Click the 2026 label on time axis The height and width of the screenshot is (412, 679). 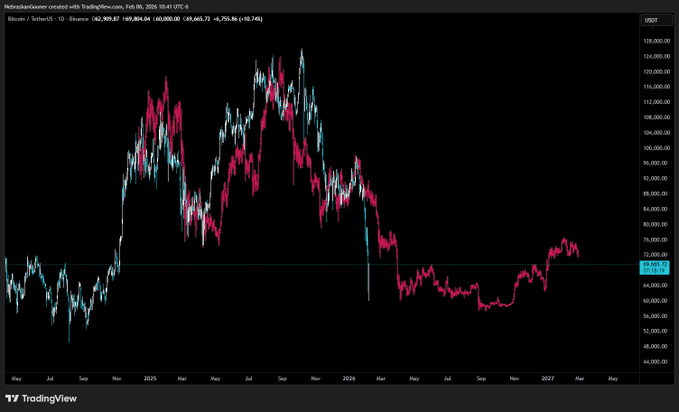pos(349,379)
